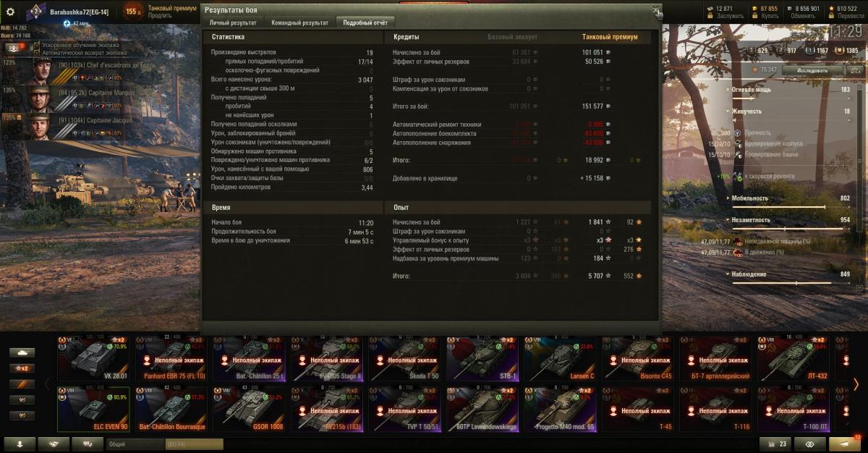
Task: Select 60TP Lewandowskiego tank
Action: (x=482, y=409)
